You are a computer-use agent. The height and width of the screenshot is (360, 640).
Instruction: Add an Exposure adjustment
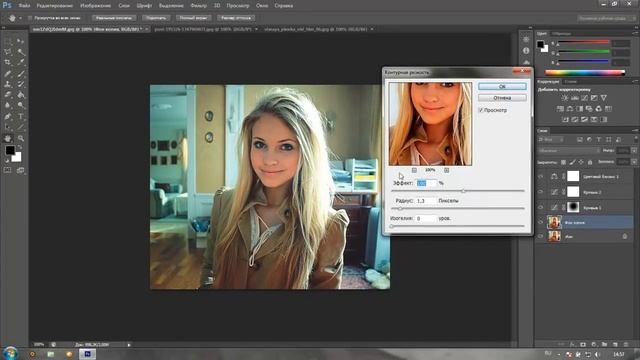click(x=594, y=98)
